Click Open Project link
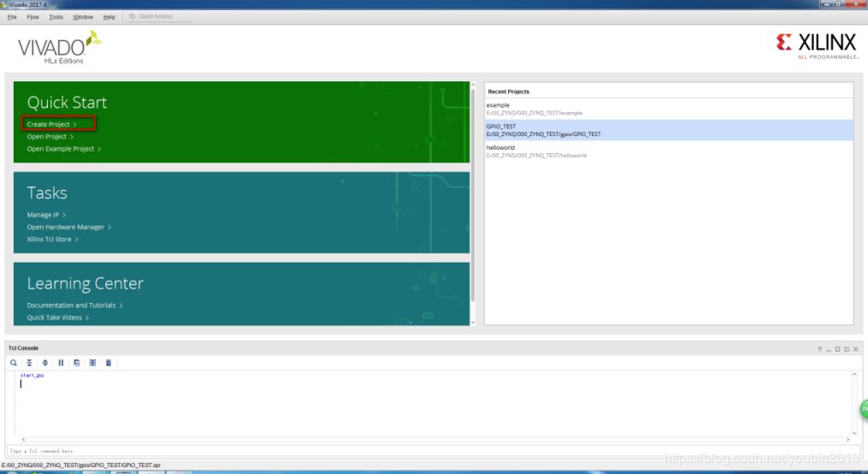 pyautogui.click(x=50, y=136)
